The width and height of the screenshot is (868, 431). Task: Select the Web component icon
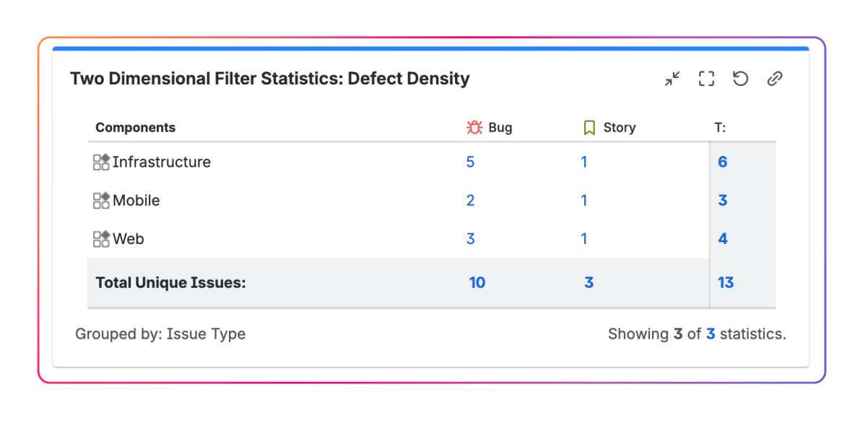tap(100, 238)
